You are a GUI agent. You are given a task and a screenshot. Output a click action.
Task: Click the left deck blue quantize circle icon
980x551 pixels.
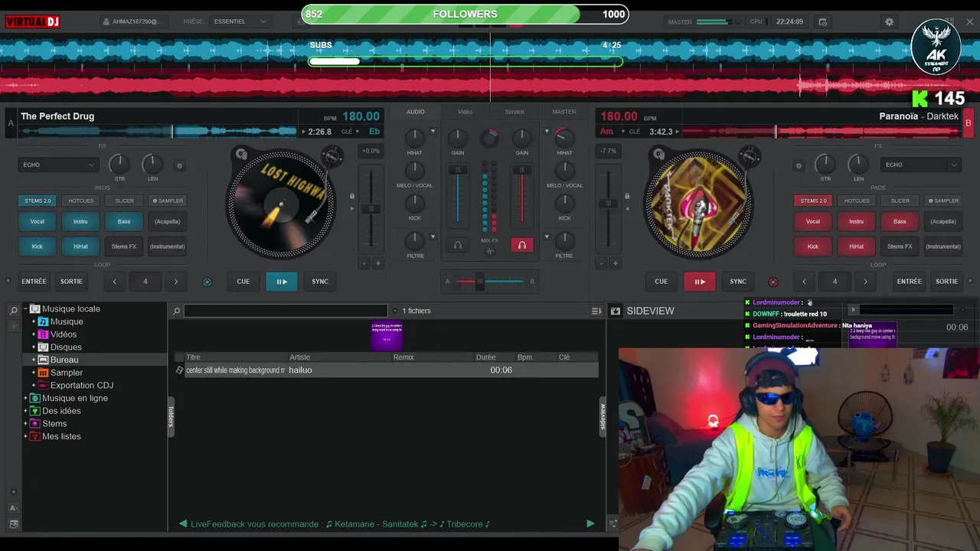pyautogui.click(x=207, y=282)
